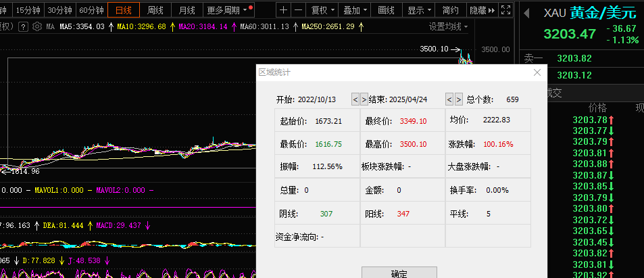Click the 阳线 347 count
This screenshot has width=644, height=278.
(403, 214)
